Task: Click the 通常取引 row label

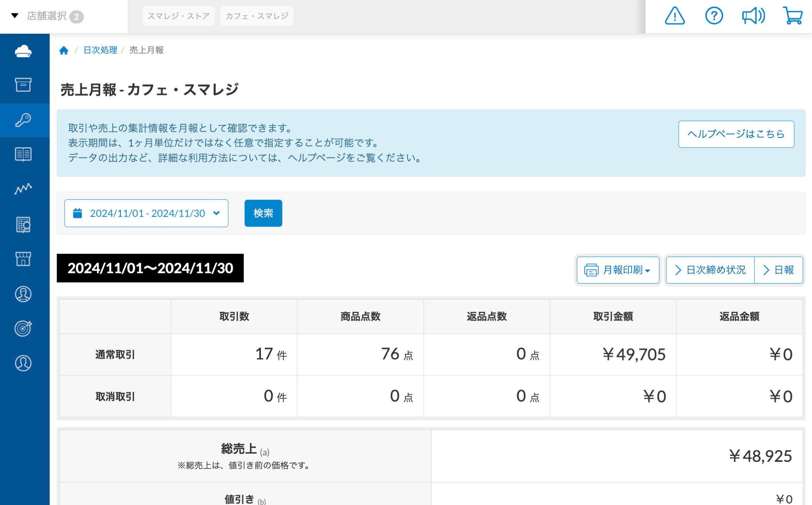Action: point(115,354)
